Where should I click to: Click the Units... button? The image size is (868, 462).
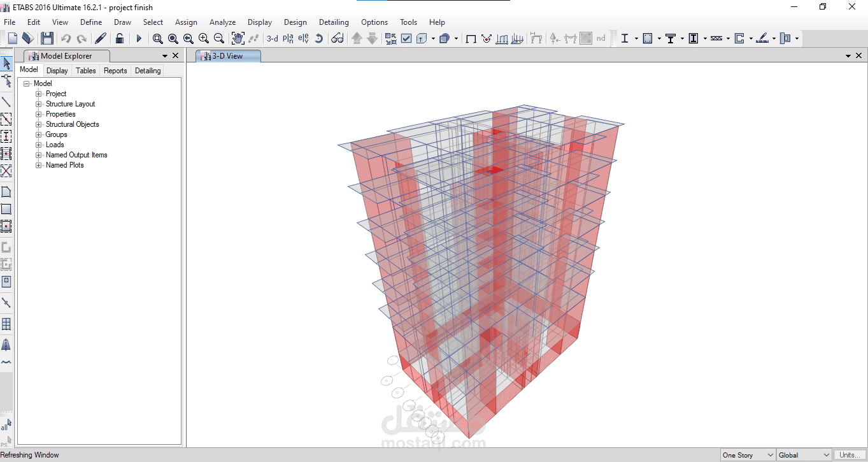click(x=850, y=455)
